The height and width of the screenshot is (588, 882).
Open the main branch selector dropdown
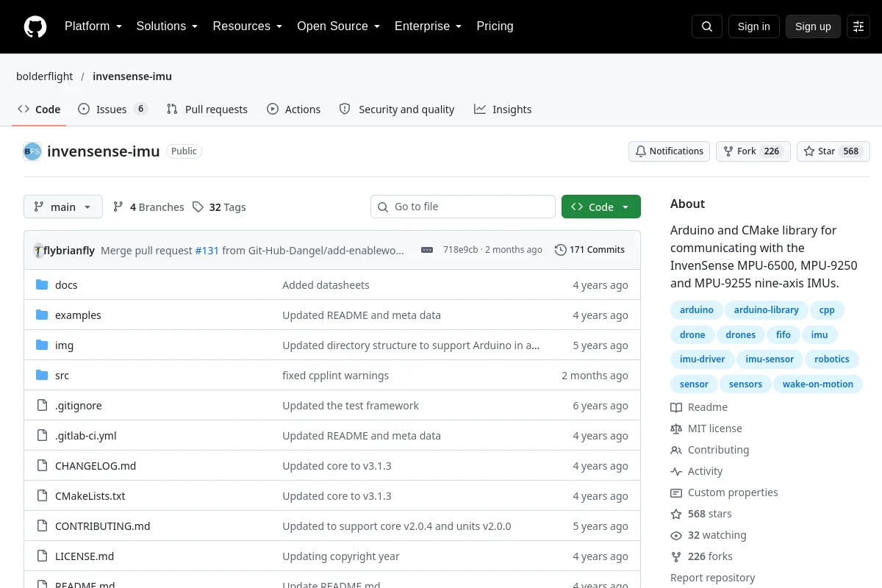tap(63, 207)
